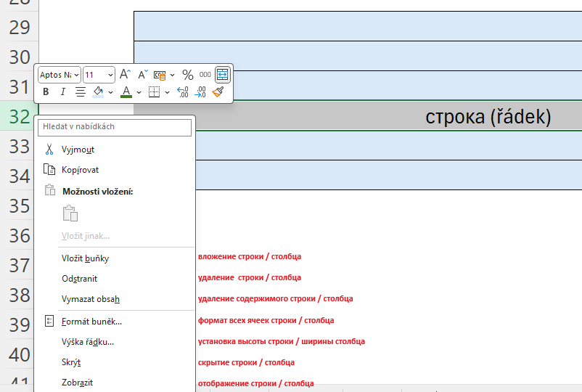
Task: Click the Decrease Font Size icon
Action: [143, 74]
